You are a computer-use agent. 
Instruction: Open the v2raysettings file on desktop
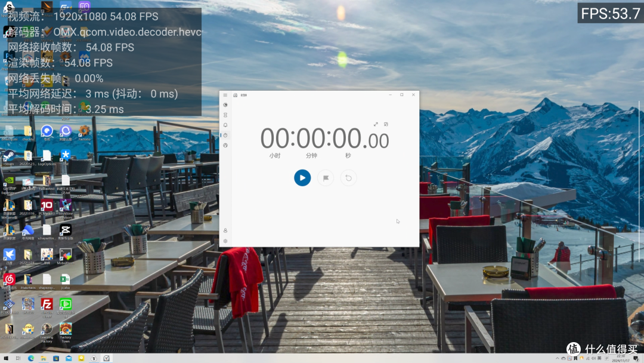(x=47, y=232)
